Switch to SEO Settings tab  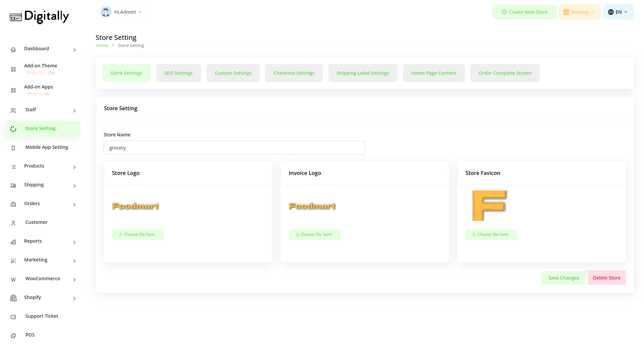click(178, 73)
